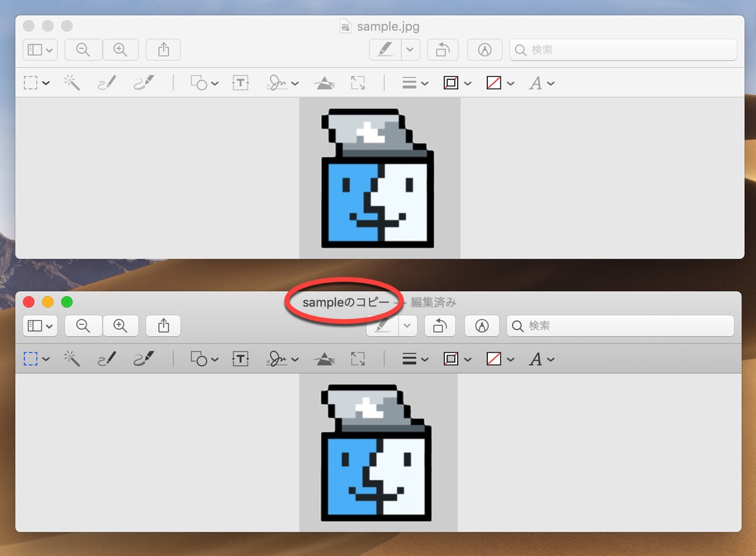Image resolution: width=756 pixels, height=556 pixels.
Task: Hide Markup toolbar in sample.jpg window
Action: click(x=484, y=50)
